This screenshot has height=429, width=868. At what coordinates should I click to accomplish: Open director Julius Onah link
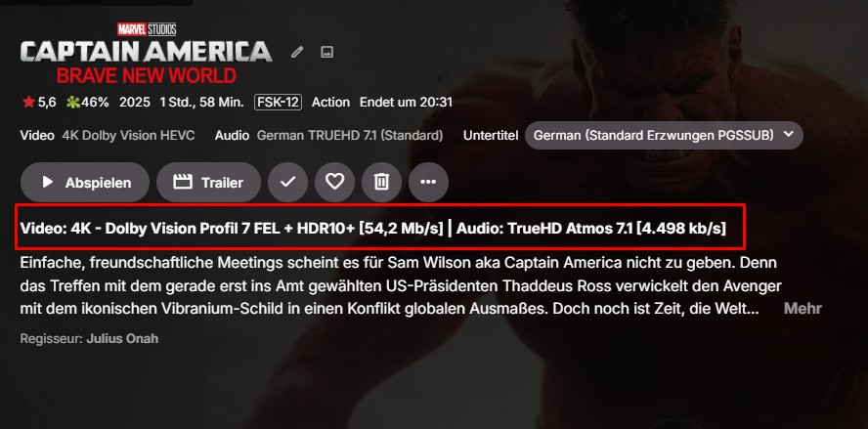122,338
